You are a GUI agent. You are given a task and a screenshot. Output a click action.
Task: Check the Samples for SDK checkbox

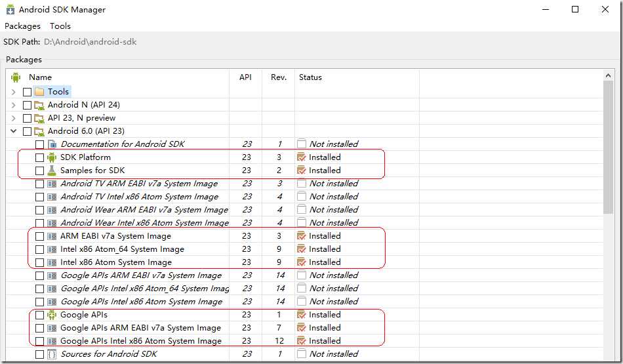coord(39,171)
